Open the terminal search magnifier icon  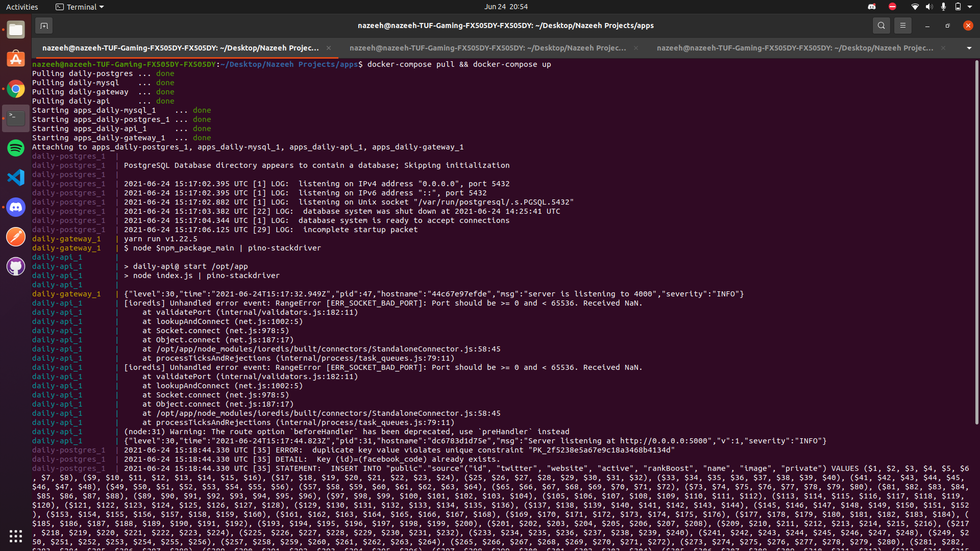click(x=881, y=26)
